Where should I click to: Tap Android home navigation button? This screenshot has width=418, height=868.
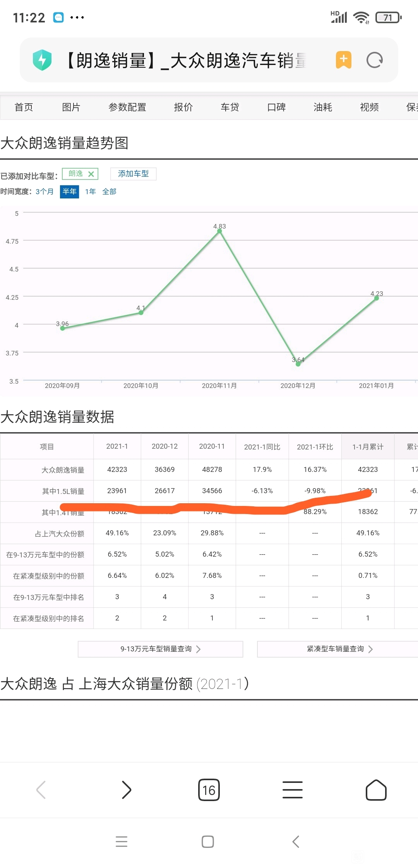208,842
